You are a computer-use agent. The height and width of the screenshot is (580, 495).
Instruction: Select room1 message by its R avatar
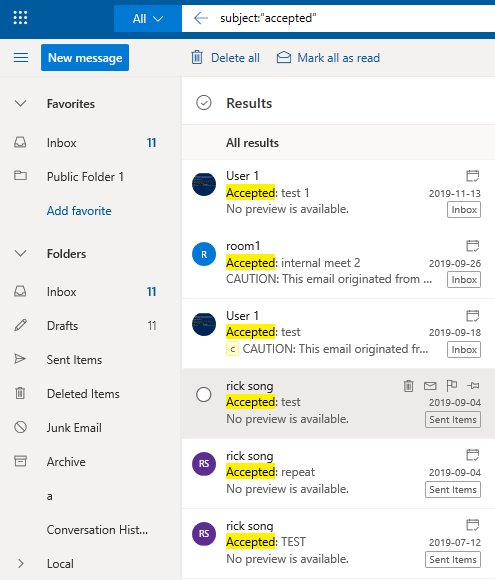click(204, 254)
